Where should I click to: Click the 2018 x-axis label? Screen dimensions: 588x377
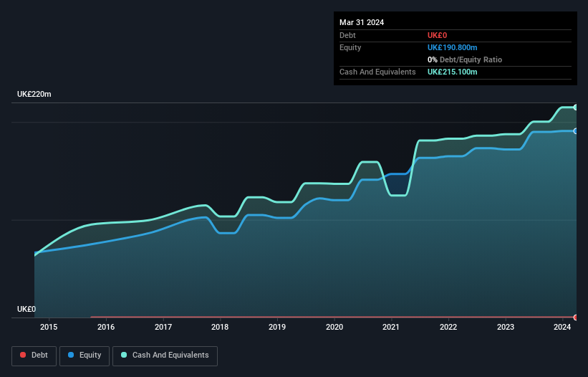pos(220,327)
